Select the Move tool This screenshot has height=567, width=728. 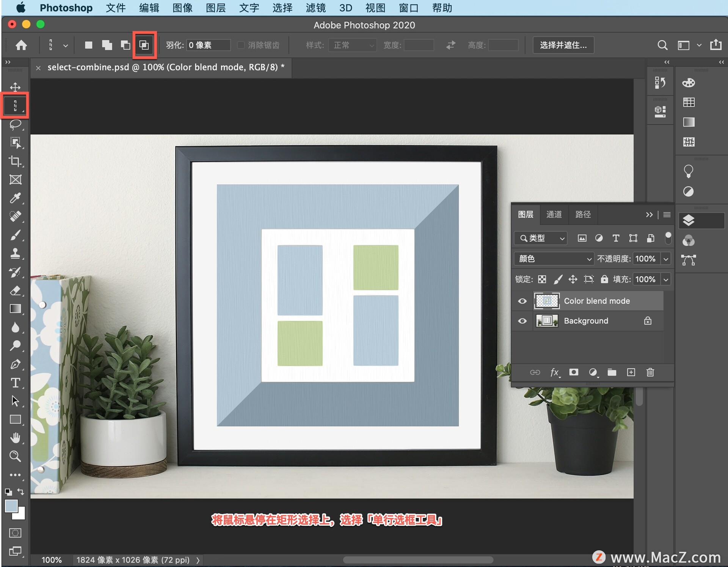[15, 87]
